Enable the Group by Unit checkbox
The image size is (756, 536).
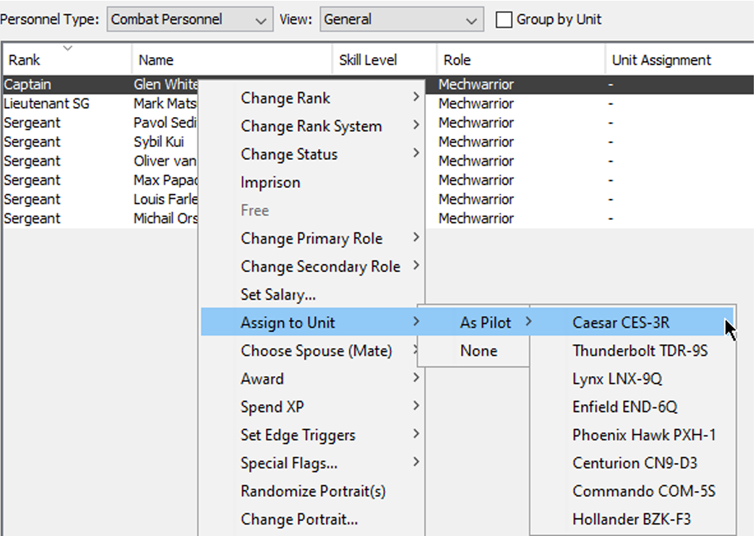pos(504,20)
